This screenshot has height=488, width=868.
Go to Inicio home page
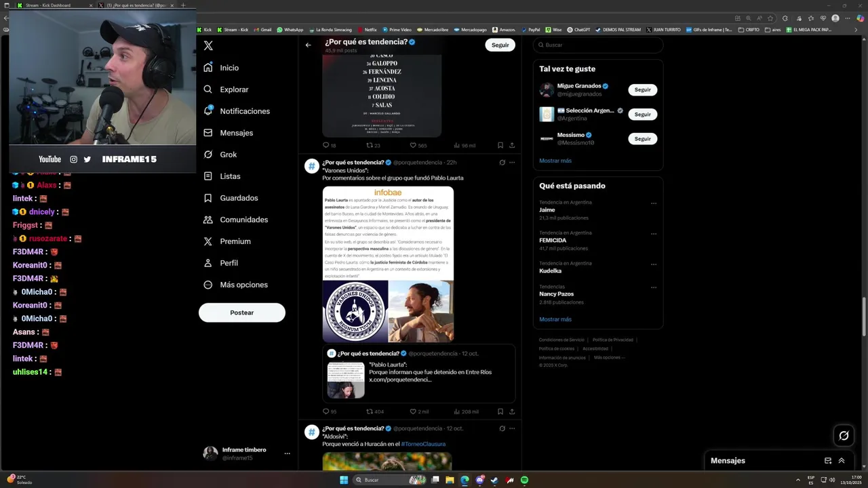point(221,68)
